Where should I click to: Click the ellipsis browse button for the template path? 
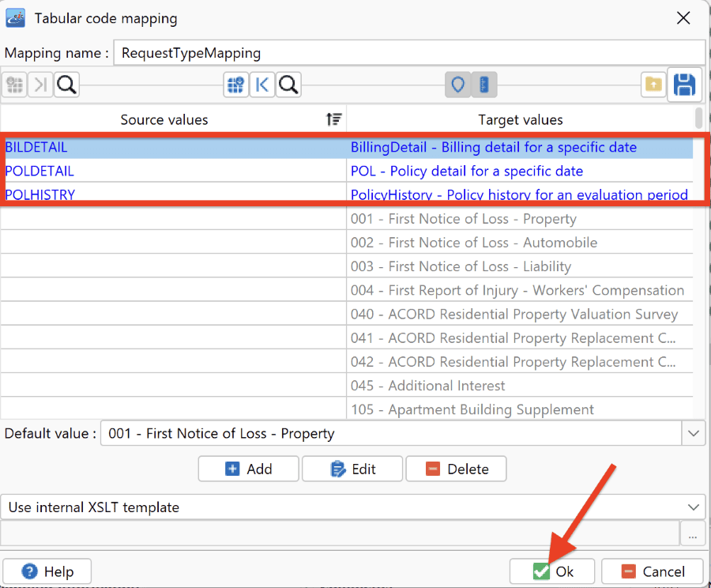pyautogui.click(x=692, y=534)
